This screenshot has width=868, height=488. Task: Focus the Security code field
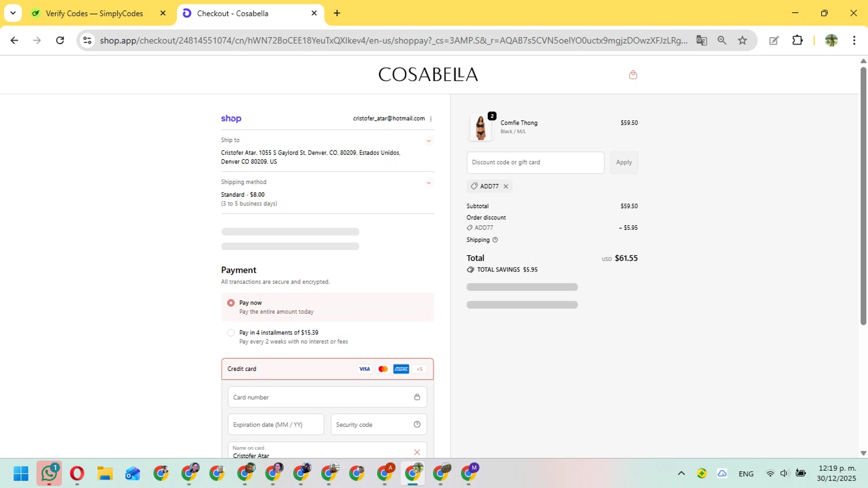click(x=378, y=424)
